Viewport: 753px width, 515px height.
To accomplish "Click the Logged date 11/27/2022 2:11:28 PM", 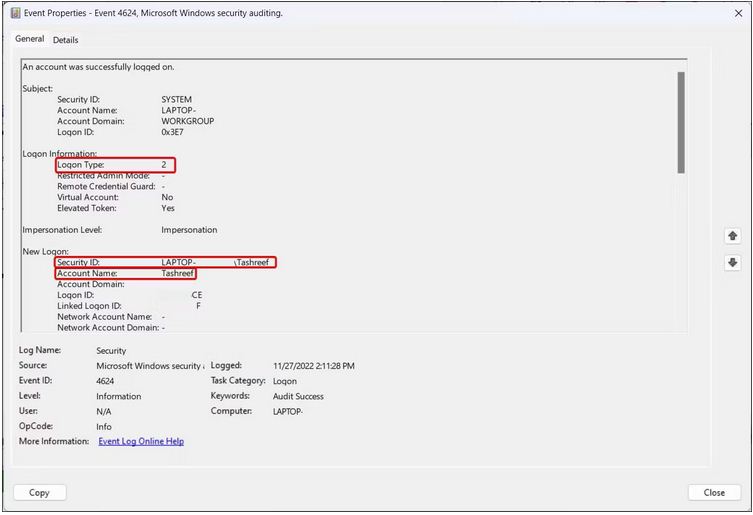I will point(314,366).
